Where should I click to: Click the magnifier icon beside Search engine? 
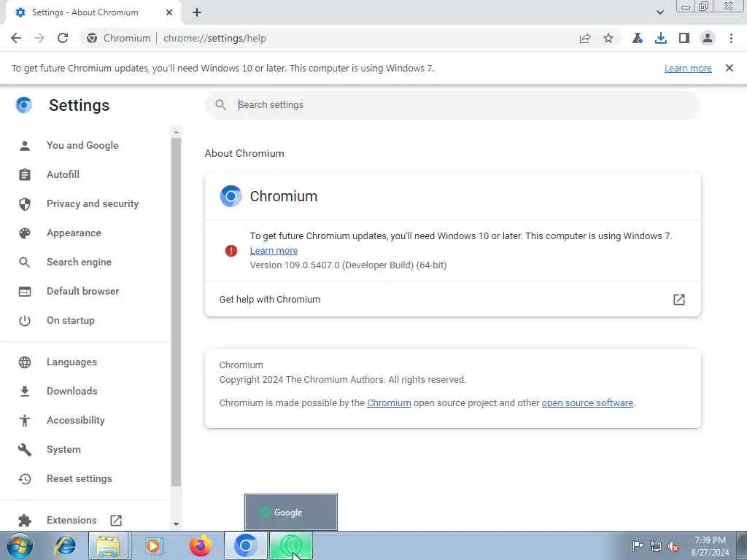[x=25, y=262]
